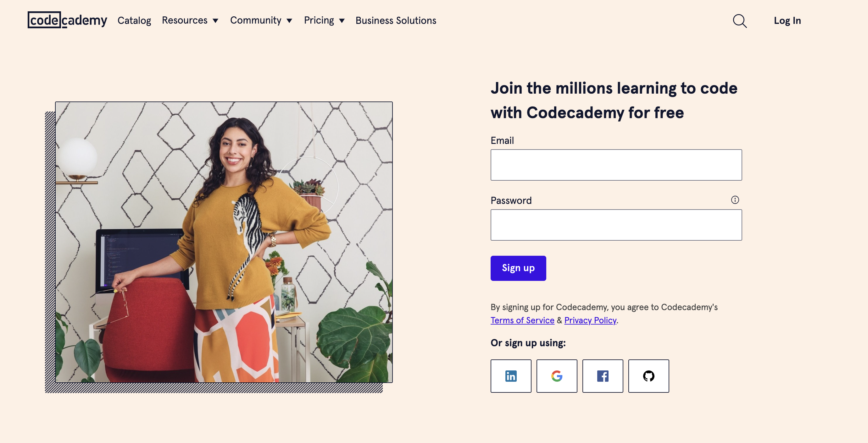Click the Business Solutions menu item

pyautogui.click(x=396, y=20)
